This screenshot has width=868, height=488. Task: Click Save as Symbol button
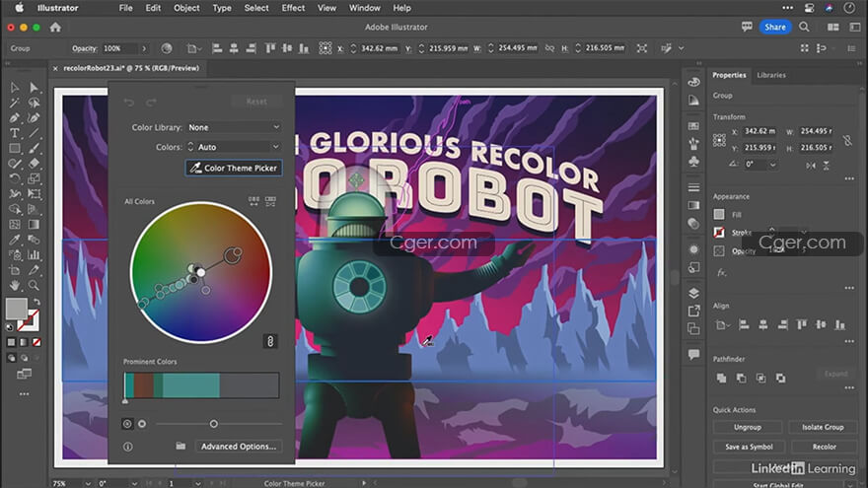click(x=749, y=447)
